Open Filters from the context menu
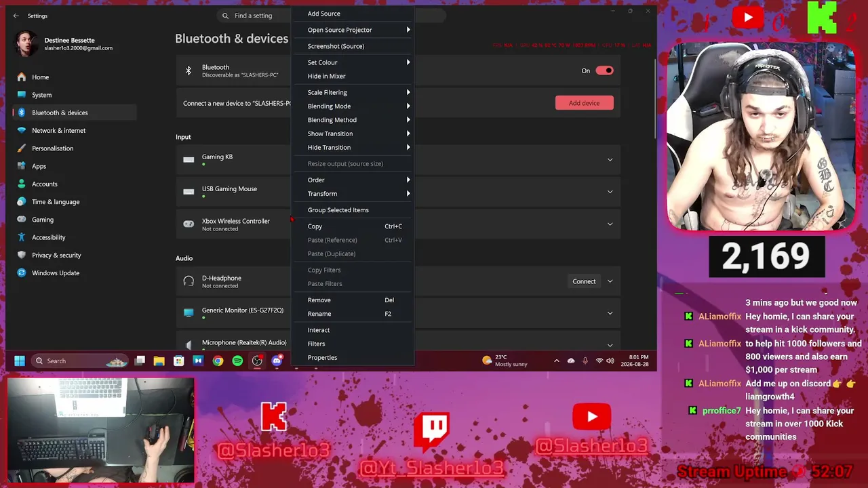 (x=353, y=344)
